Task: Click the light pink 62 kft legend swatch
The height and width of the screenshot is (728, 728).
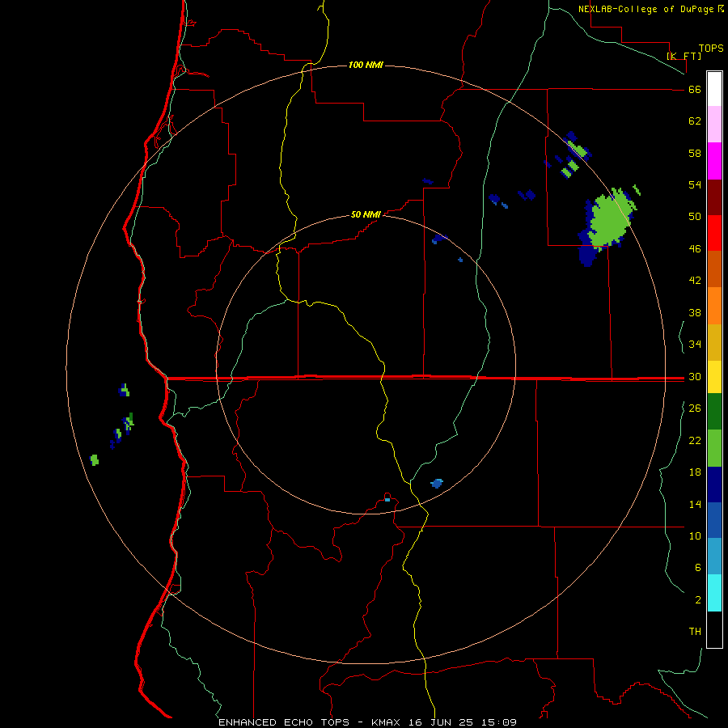Action: (x=714, y=124)
